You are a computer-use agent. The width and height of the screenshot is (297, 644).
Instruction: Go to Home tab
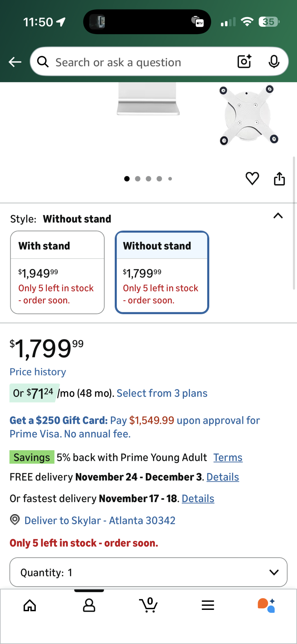click(x=30, y=605)
